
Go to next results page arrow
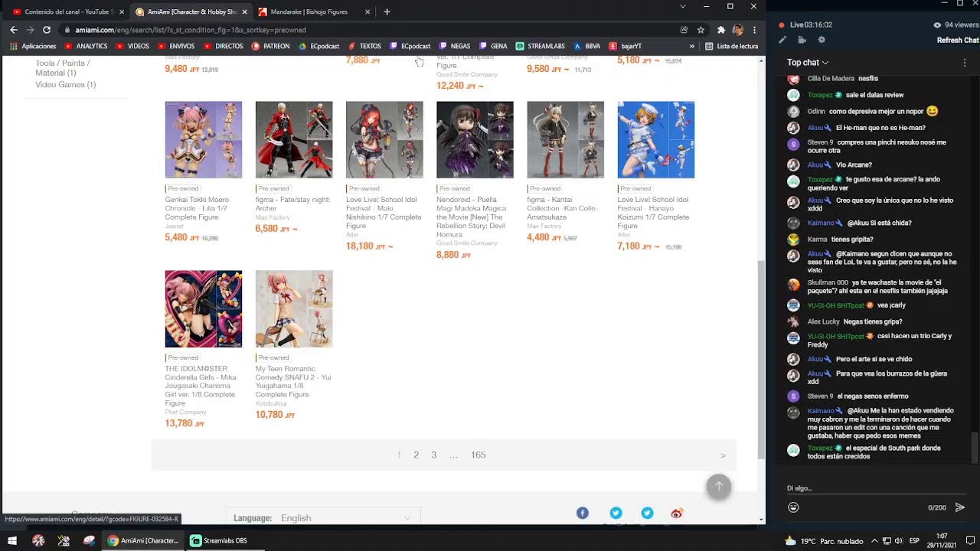(723, 455)
